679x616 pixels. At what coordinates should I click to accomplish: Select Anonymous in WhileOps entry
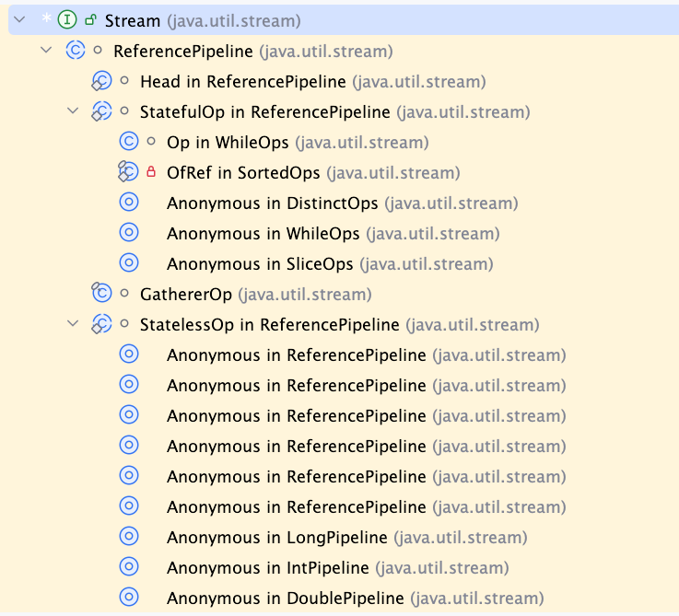(334, 233)
